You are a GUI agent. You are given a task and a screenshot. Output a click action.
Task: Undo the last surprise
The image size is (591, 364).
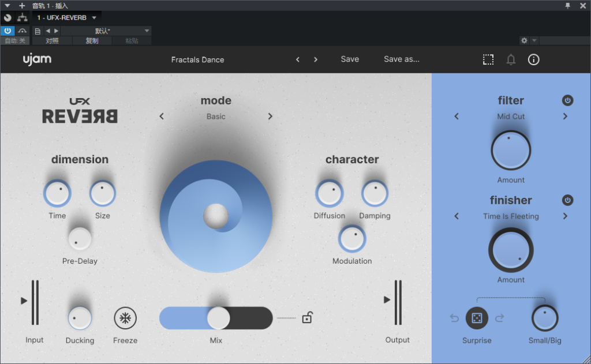455,318
